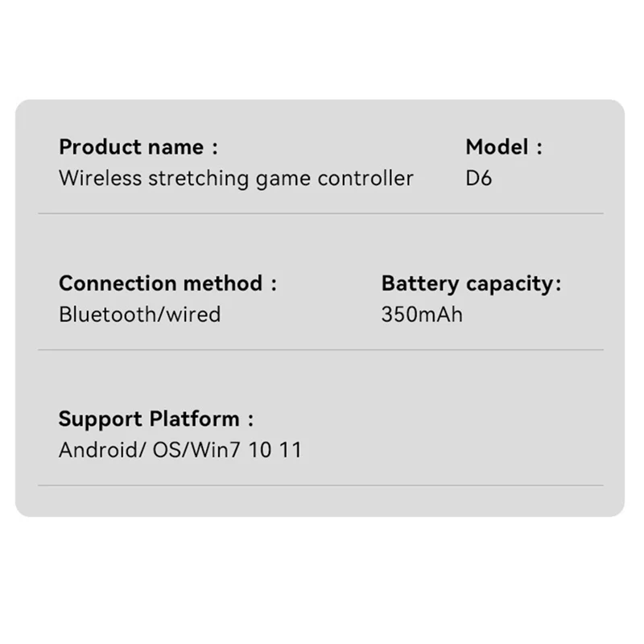This screenshot has height=644, width=644.
Task: Click the divider line below Battery capacity row
Action: [320, 349]
